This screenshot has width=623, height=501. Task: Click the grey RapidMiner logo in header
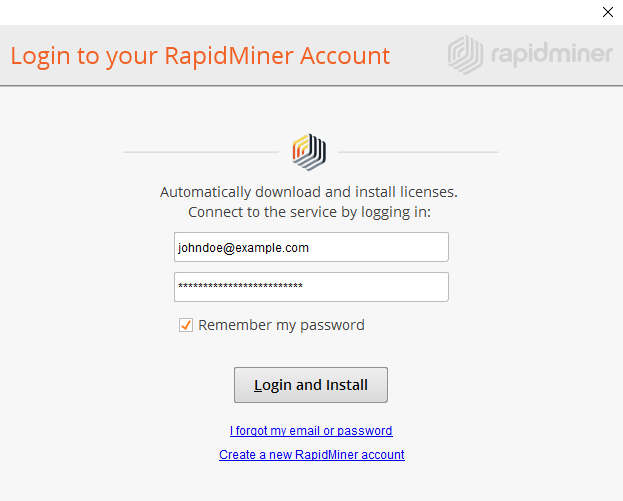[x=466, y=54]
